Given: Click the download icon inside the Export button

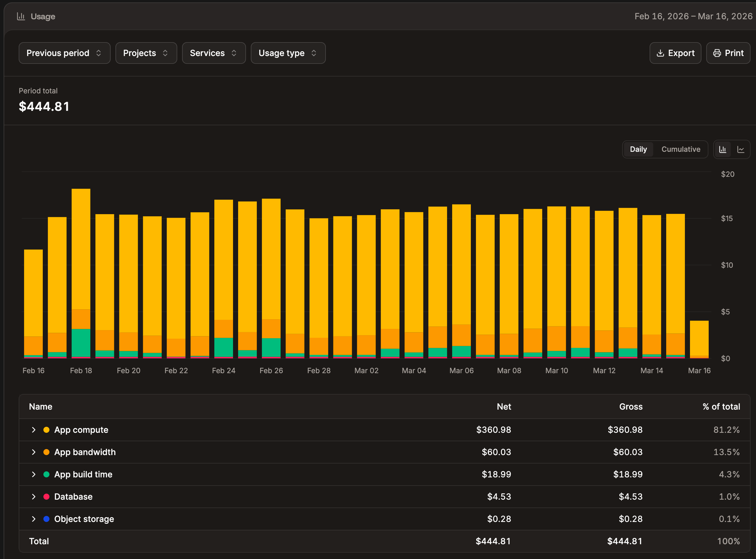Looking at the screenshot, I should (x=660, y=53).
